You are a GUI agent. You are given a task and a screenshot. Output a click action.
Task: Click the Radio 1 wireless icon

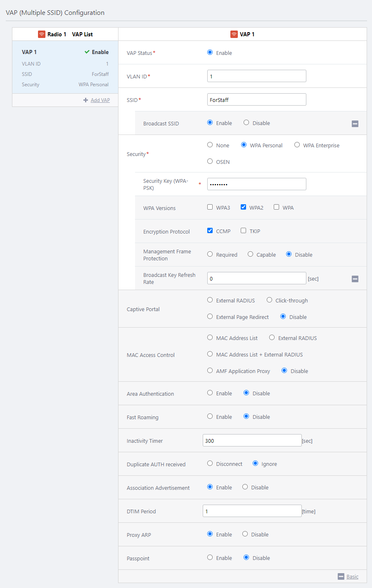[42, 34]
